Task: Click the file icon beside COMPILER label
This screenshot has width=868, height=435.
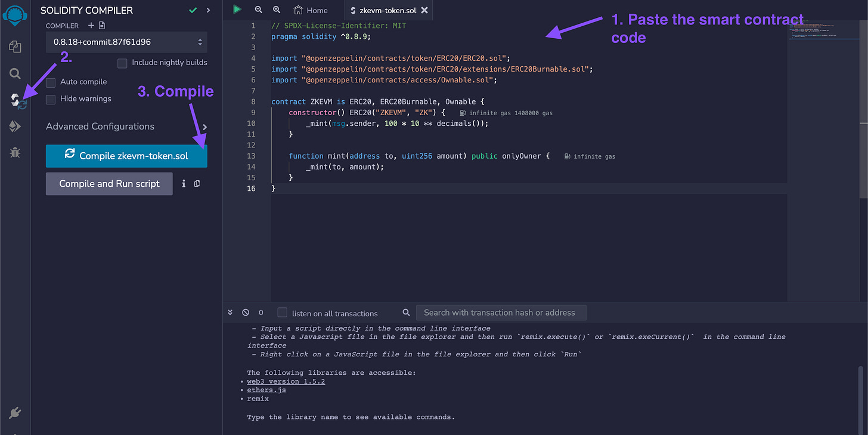Action: pyautogui.click(x=102, y=26)
